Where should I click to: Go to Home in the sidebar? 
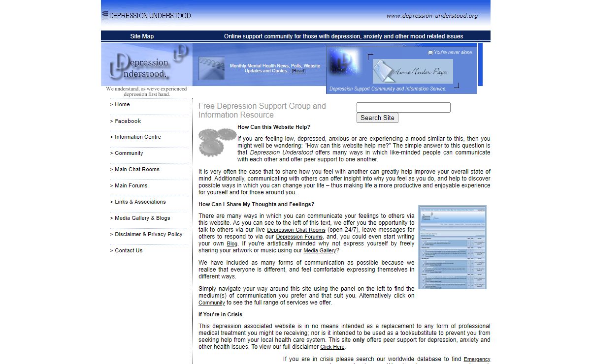pyautogui.click(x=122, y=104)
